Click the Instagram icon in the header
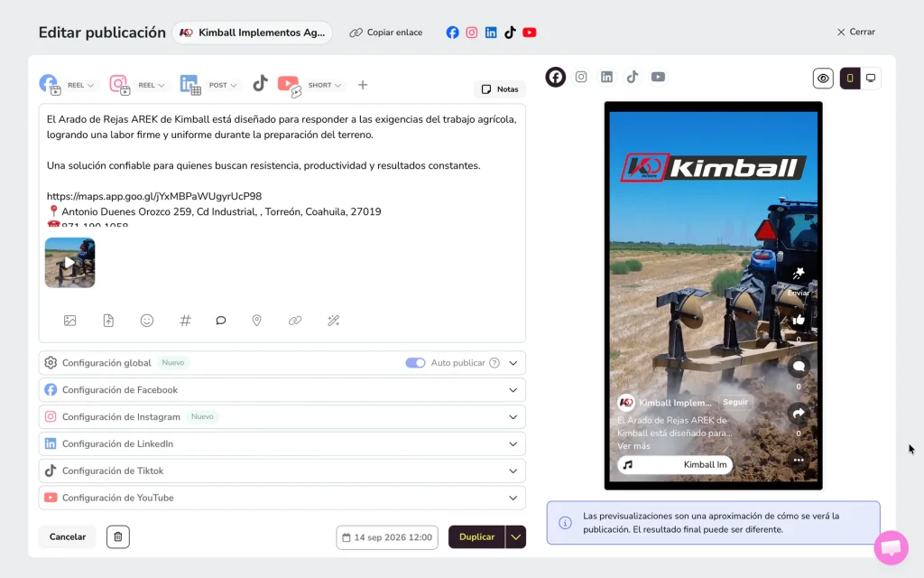Image resolution: width=924 pixels, height=578 pixels. point(471,33)
